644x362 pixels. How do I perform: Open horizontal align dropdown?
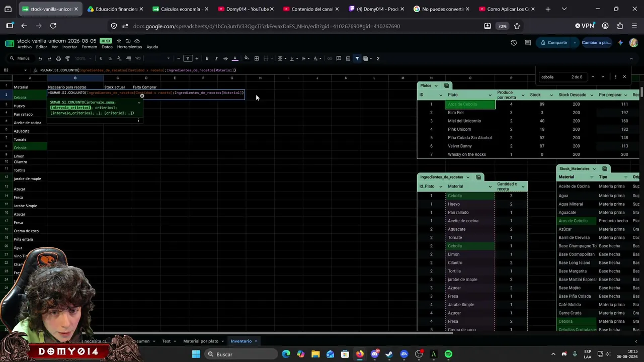coord(282,58)
